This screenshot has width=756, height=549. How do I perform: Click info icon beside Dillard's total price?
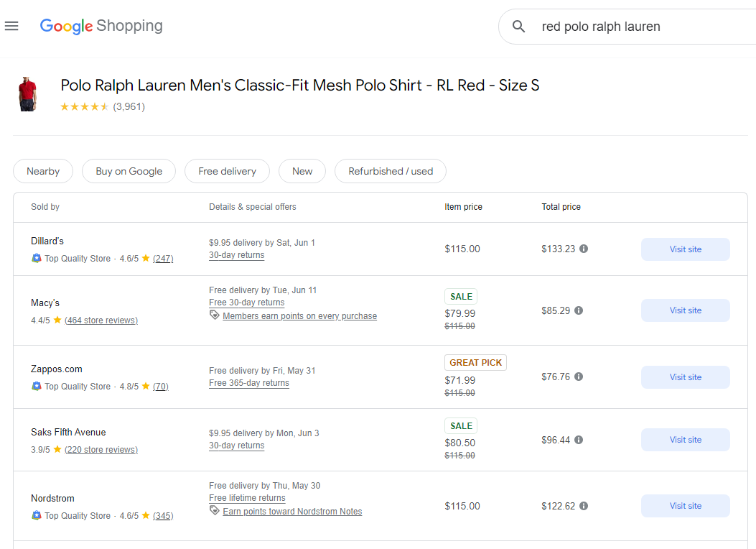(584, 249)
